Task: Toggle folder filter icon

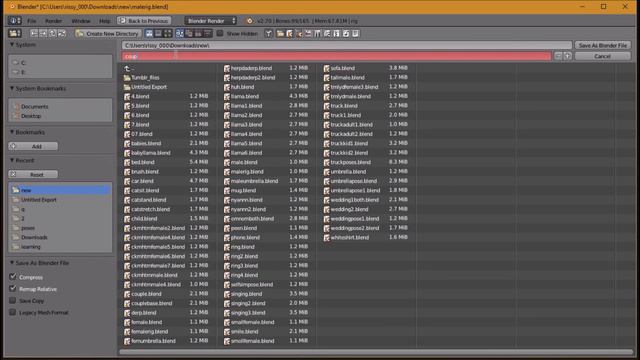Action: pos(280,33)
